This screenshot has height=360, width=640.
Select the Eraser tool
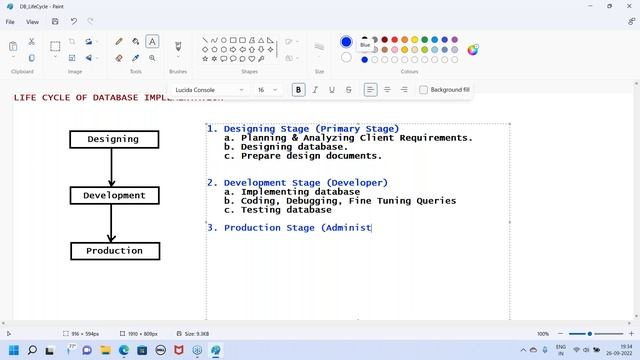119,58
